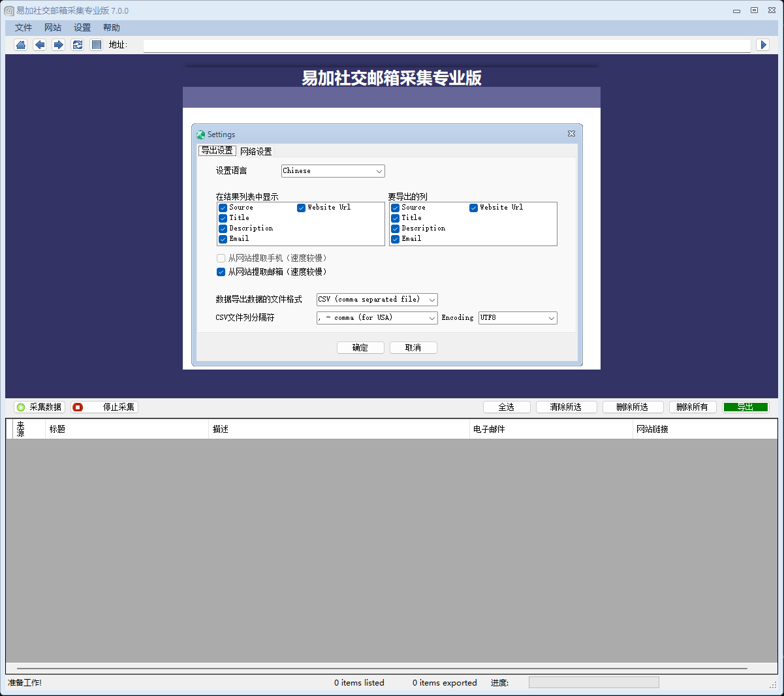This screenshot has height=696, width=784.
Task: Click the green 导出 button
Action: (x=745, y=407)
